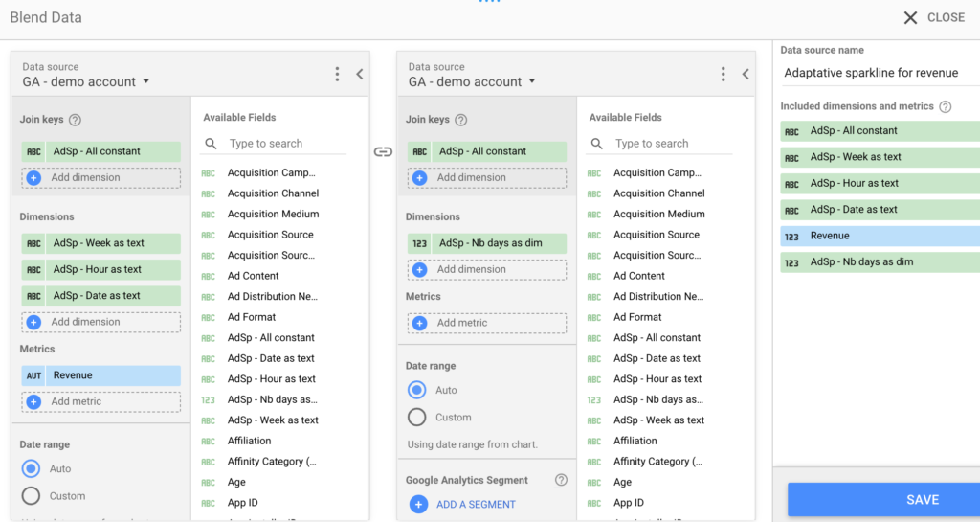Click Add metric in the second data source
Screen dimensions: 980x522
pyautogui.click(x=487, y=323)
